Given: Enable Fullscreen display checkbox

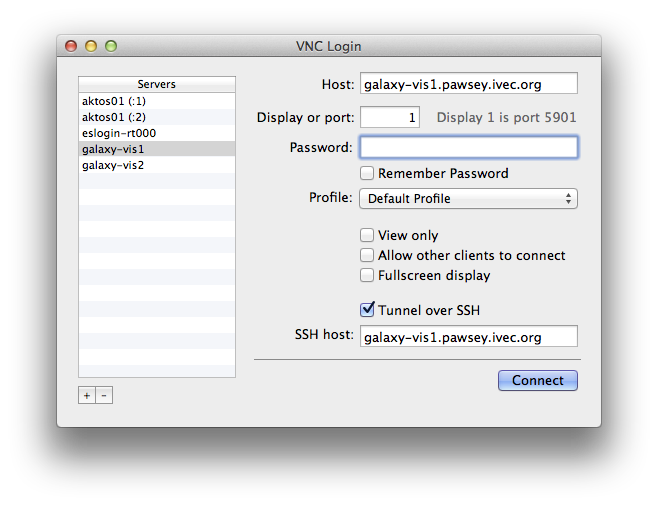Looking at the screenshot, I should (367, 275).
